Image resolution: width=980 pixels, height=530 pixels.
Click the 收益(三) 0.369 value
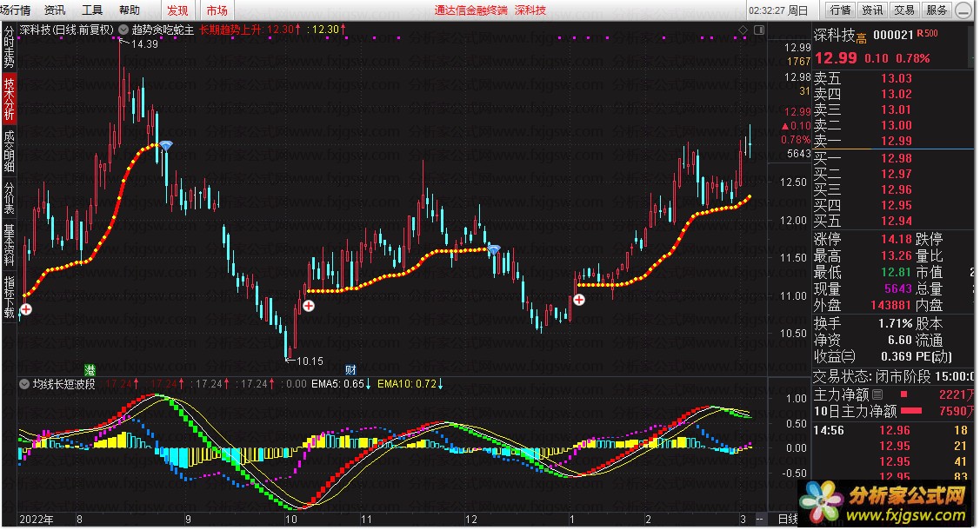(897, 357)
